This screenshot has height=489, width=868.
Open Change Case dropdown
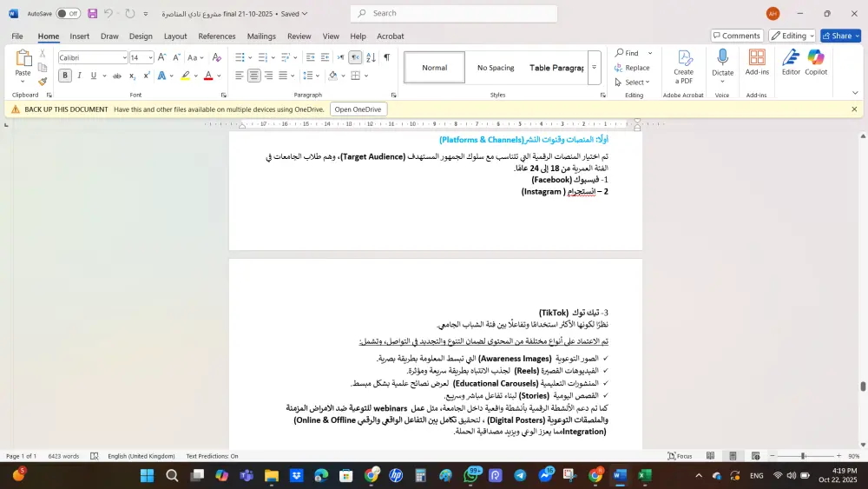pyautogui.click(x=195, y=57)
